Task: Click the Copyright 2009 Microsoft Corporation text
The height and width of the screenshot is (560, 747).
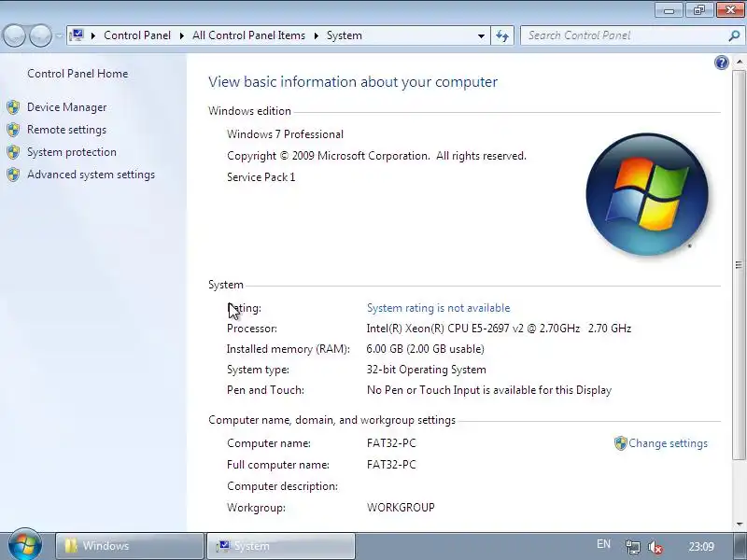Action: click(376, 156)
